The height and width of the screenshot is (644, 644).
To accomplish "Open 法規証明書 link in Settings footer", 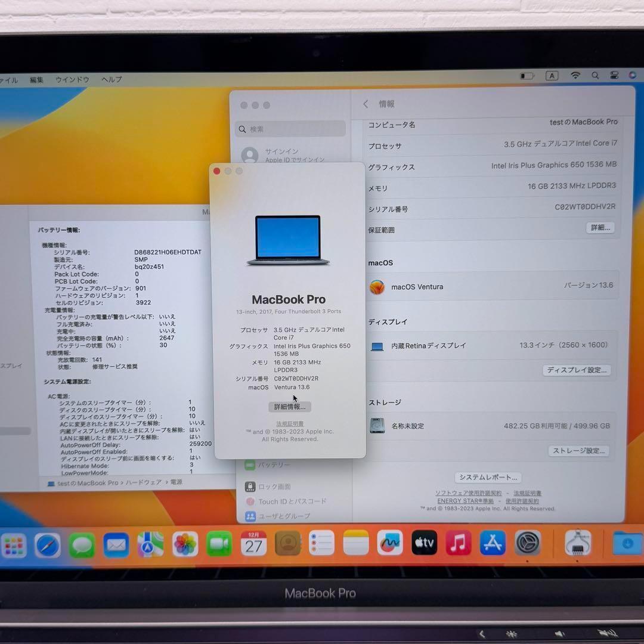I will tap(527, 493).
